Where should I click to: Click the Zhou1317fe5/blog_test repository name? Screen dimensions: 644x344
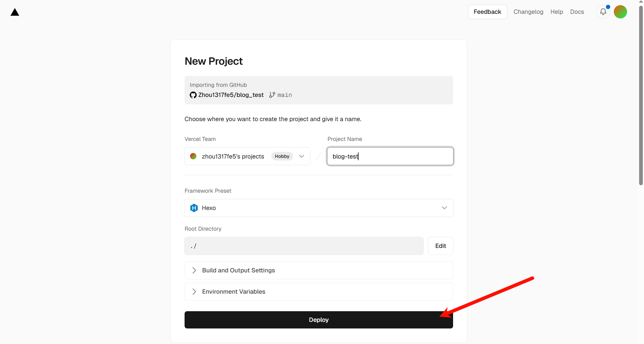[x=231, y=95]
